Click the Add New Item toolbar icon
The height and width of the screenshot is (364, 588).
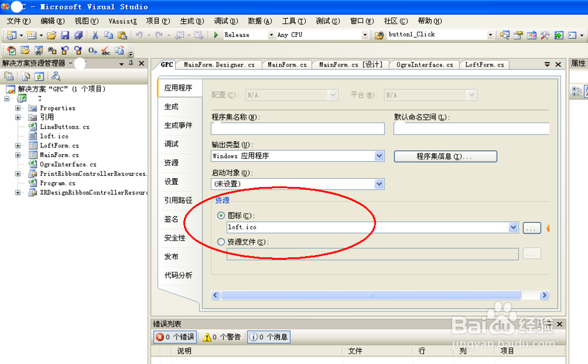coord(32,35)
